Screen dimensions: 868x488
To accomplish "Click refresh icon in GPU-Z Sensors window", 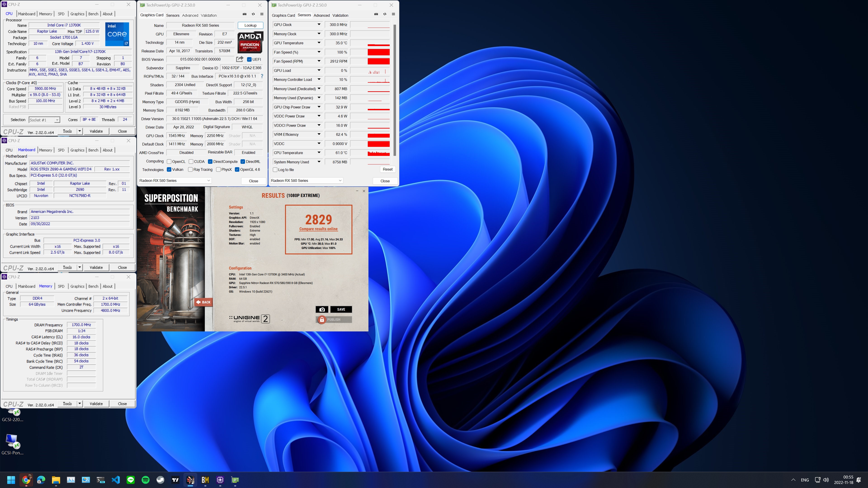I will click(385, 14).
